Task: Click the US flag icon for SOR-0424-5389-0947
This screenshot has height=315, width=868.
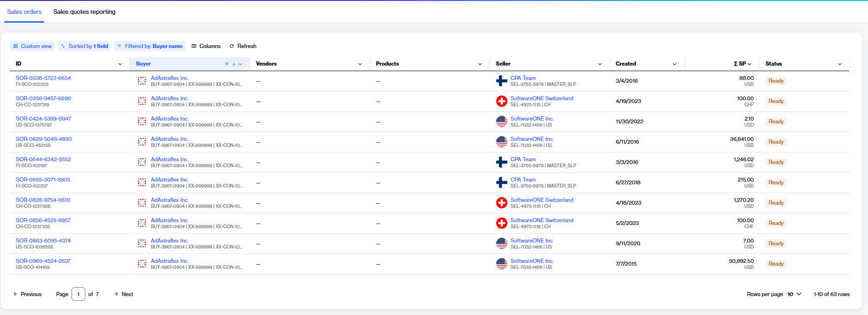Action: (501, 121)
